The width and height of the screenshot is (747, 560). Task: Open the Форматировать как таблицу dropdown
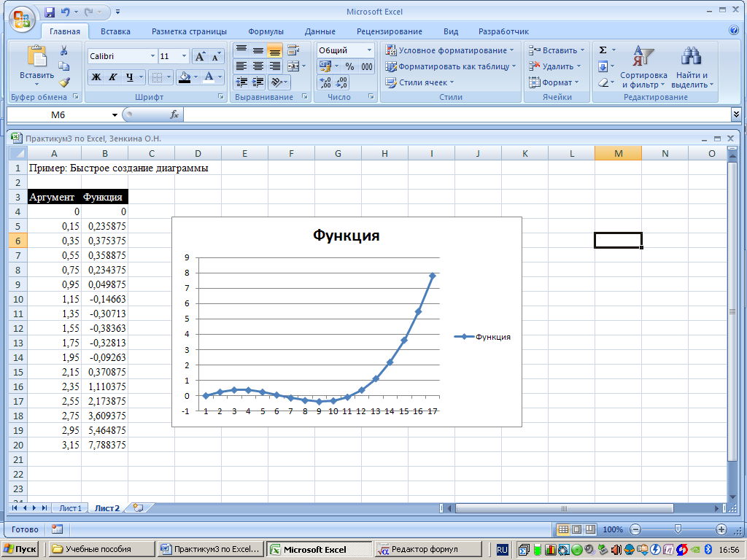click(451, 66)
